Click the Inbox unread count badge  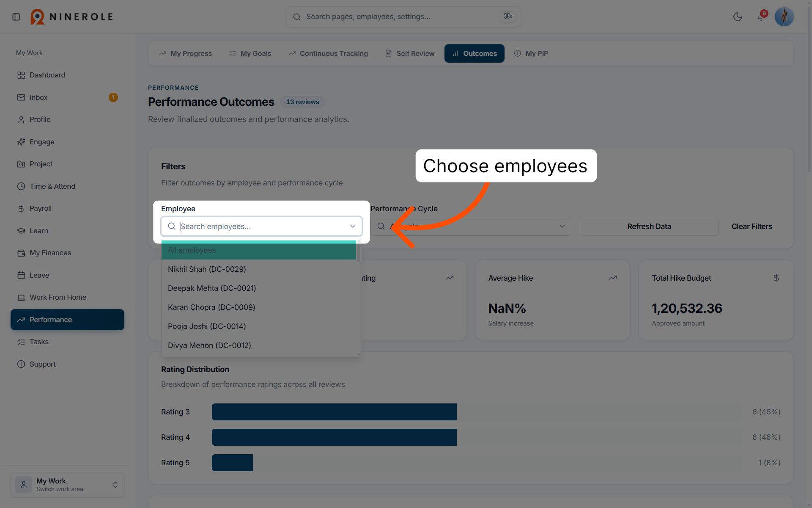113,97
